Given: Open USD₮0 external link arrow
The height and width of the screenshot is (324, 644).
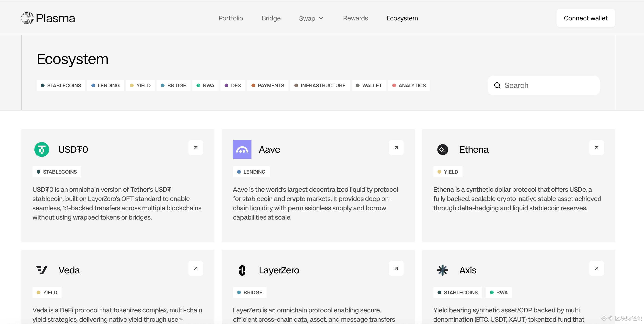Looking at the screenshot, I should point(196,148).
